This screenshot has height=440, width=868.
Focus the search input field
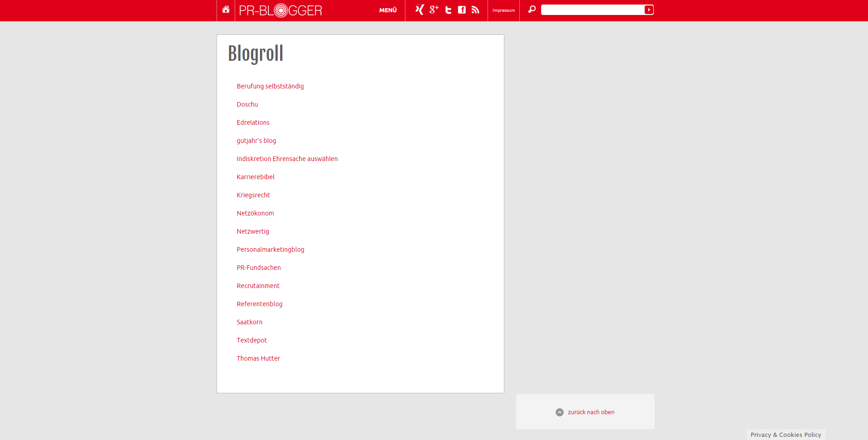tap(592, 10)
